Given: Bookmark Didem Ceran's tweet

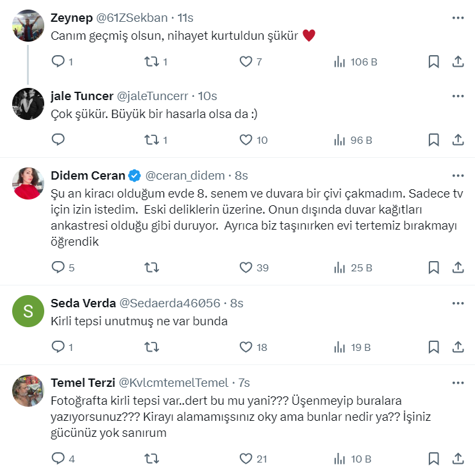Looking at the screenshot, I should (x=433, y=268).
